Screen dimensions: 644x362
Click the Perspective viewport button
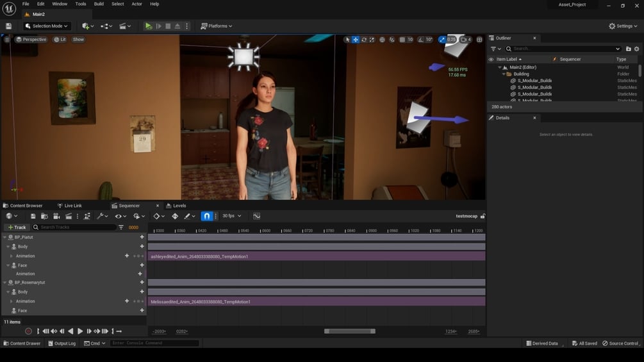[31, 39]
